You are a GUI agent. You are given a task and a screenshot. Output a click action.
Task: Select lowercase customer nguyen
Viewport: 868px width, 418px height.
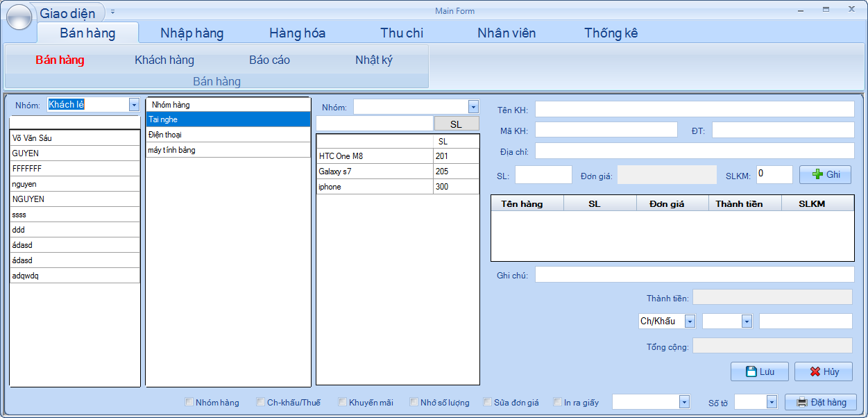(75, 183)
